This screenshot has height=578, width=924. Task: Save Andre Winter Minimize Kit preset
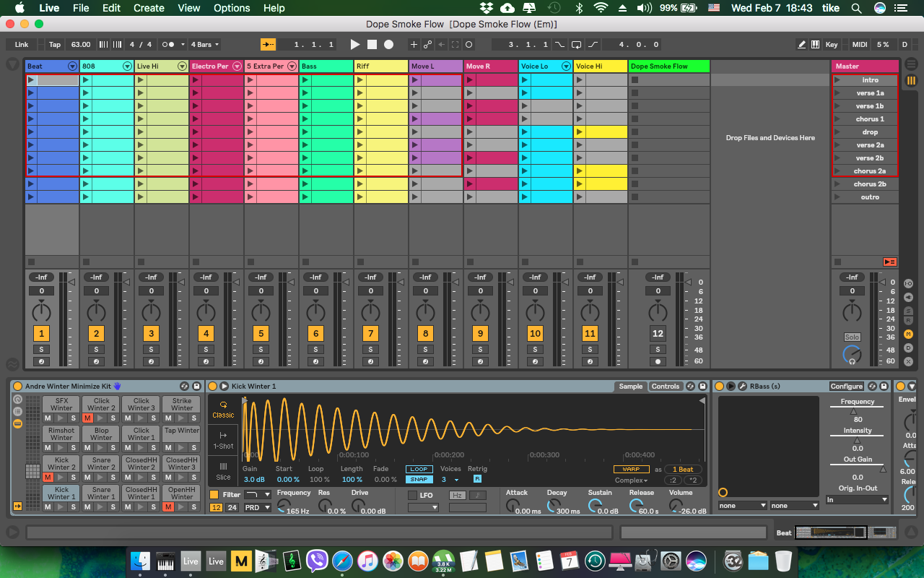click(196, 387)
